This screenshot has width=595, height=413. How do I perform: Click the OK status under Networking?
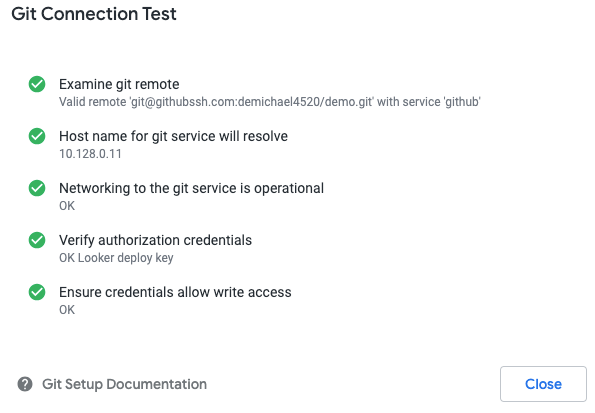point(67,206)
